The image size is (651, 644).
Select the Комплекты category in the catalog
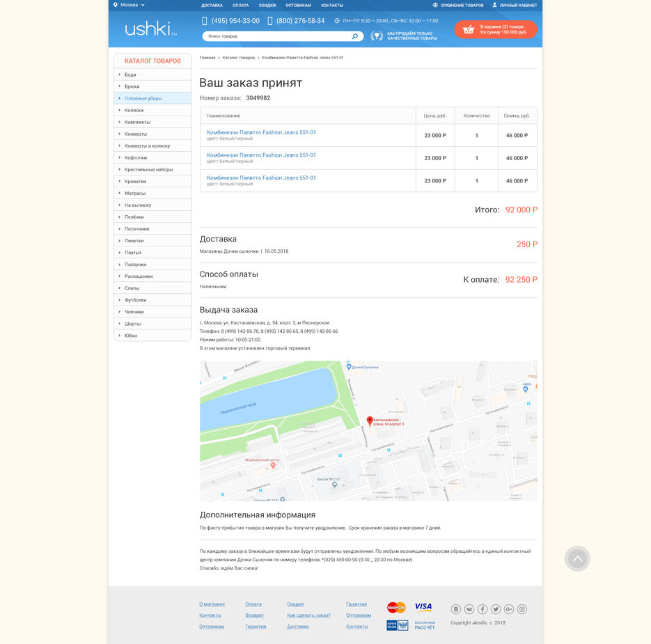[152, 122]
